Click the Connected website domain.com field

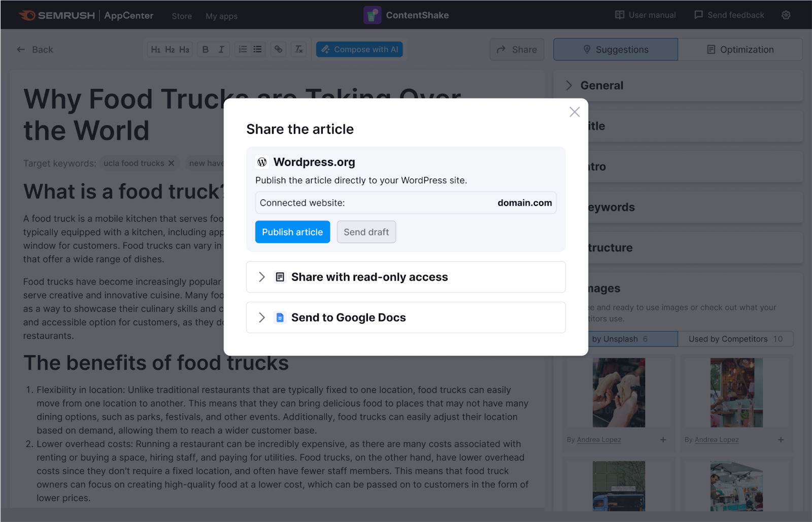click(x=405, y=203)
